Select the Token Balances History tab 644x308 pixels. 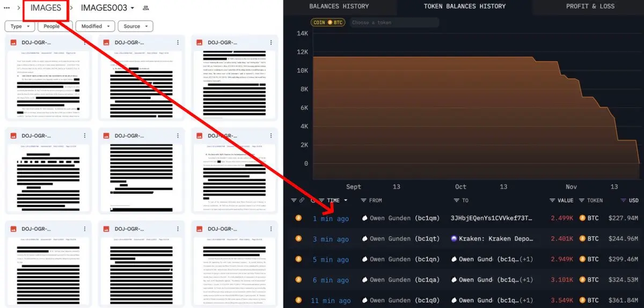465,6
